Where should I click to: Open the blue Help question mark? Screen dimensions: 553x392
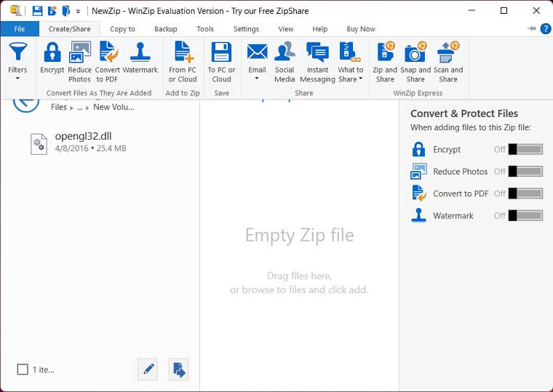point(546,29)
